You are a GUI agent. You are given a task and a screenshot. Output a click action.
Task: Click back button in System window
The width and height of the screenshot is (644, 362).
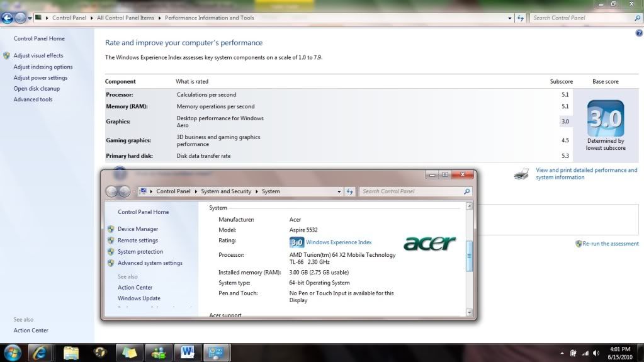click(111, 191)
